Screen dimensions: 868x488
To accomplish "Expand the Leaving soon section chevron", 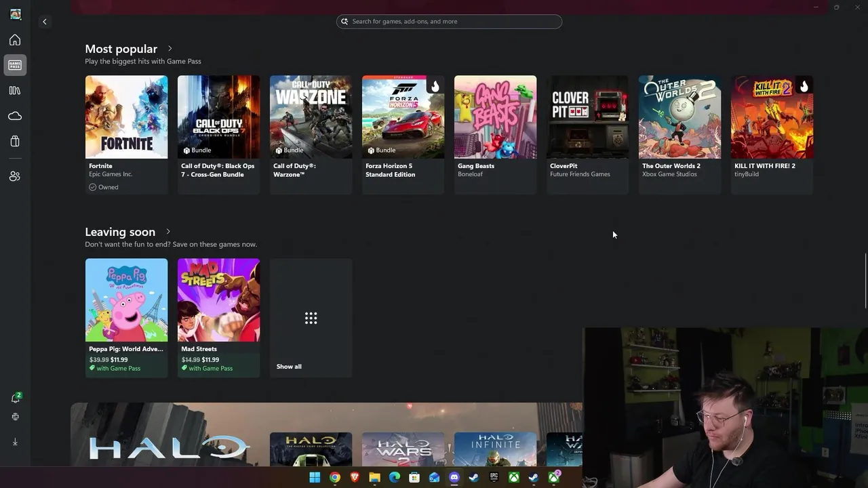I will (168, 232).
